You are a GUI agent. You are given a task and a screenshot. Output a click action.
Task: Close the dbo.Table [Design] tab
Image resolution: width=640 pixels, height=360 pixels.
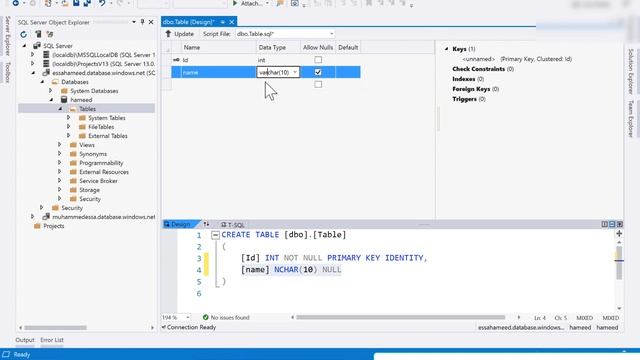pos(231,22)
